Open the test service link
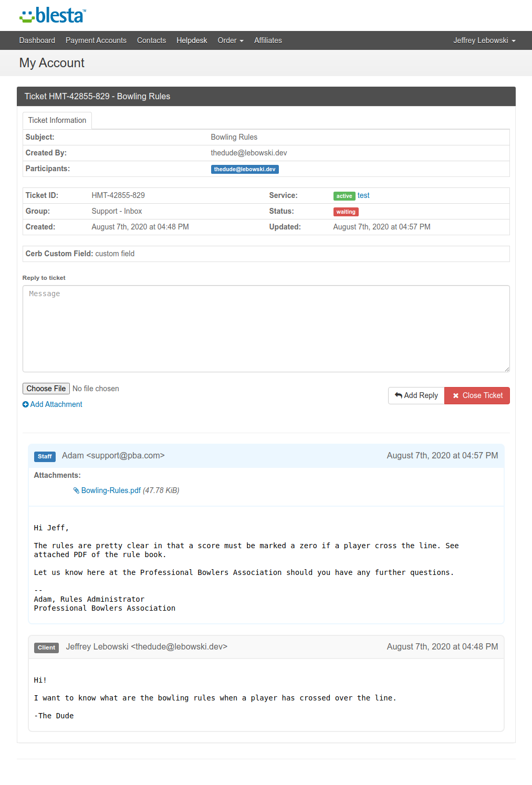 [363, 195]
